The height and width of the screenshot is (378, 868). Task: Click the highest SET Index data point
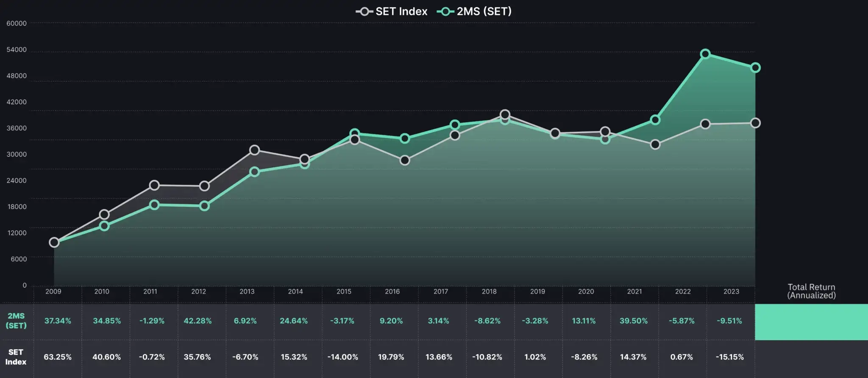pyautogui.click(x=505, y=114)
